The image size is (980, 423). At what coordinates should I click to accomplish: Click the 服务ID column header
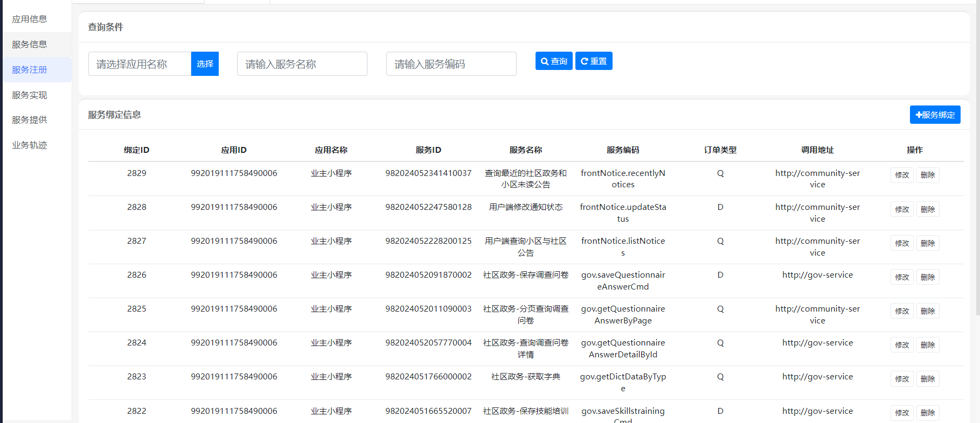click(x=428, y=150)
